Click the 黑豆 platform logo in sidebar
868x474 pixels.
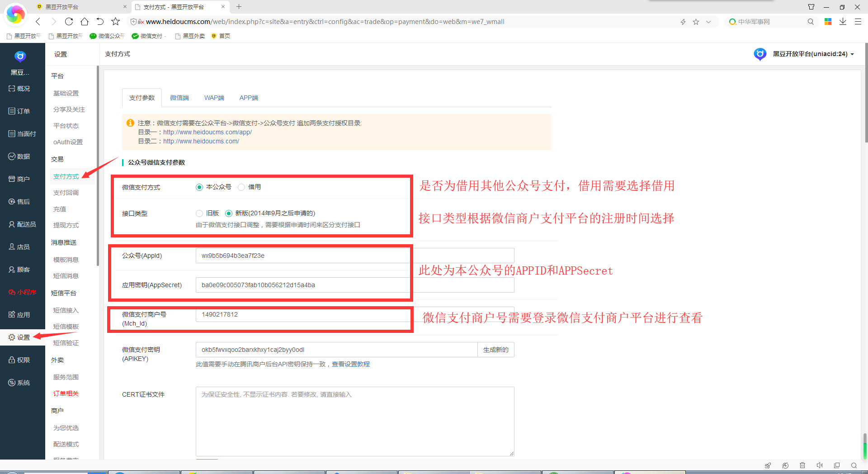pyautogui.click(x=20, y=57)
